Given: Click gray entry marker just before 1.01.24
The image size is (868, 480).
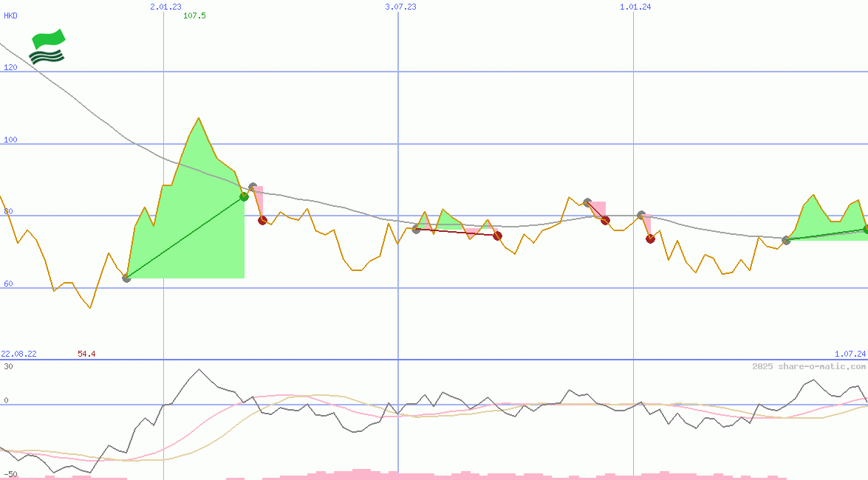Looking at the screenshot, I should tap(587, 202).
